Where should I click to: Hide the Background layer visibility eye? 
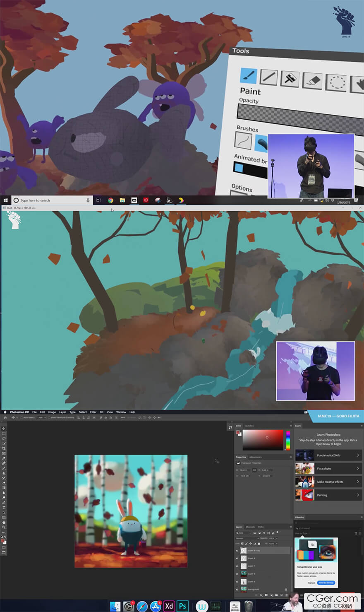pos(237,589)
